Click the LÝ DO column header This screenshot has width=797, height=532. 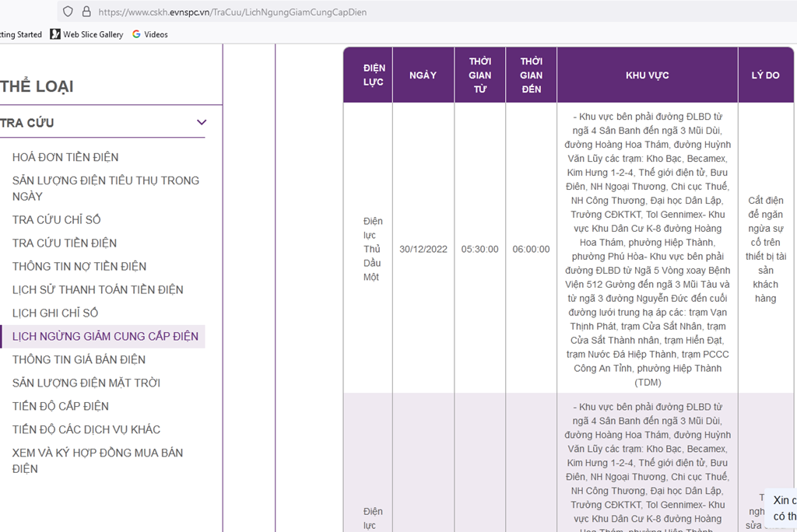766,75
